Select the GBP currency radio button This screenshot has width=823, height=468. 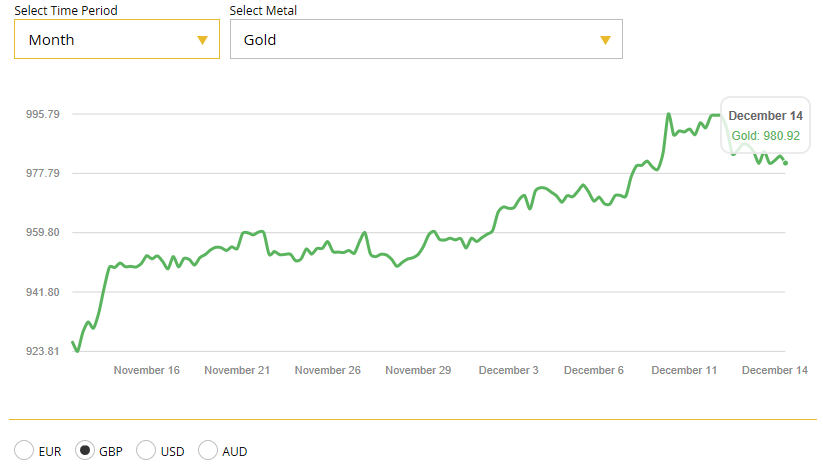click(x=86, y=451)
